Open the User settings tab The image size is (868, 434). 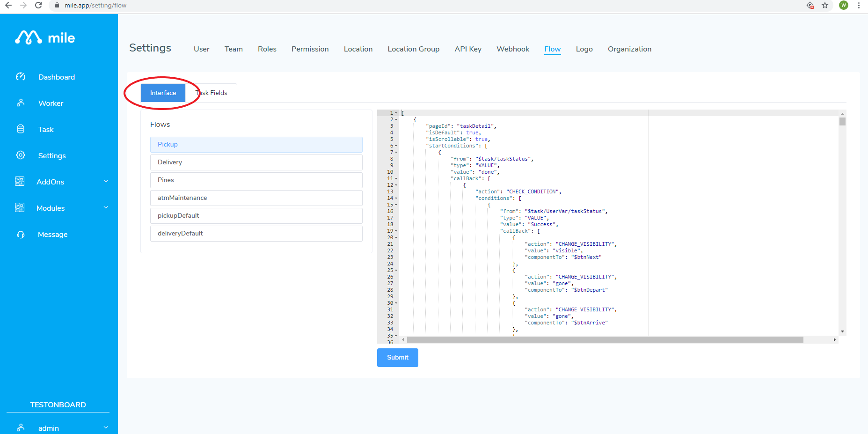click(202, 49)
